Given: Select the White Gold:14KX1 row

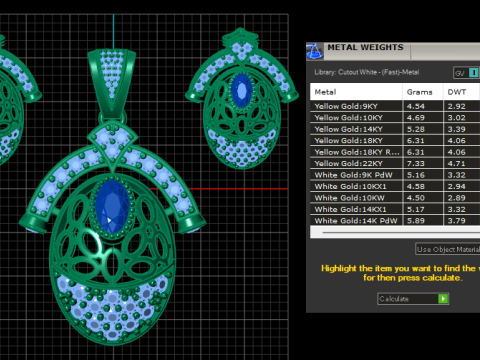Looking at the screenshot, I should coord(395,209).
